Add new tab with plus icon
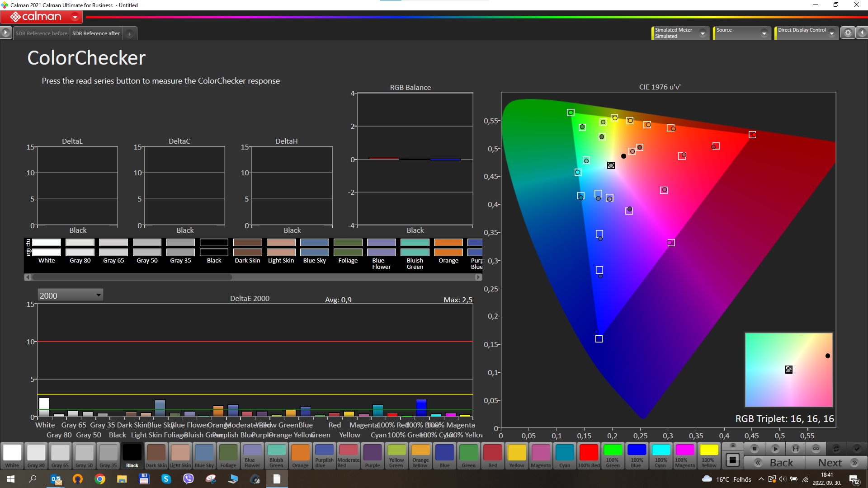Image resolution: width=868 pixels, height=488 pixels. (x=129, y=33)
